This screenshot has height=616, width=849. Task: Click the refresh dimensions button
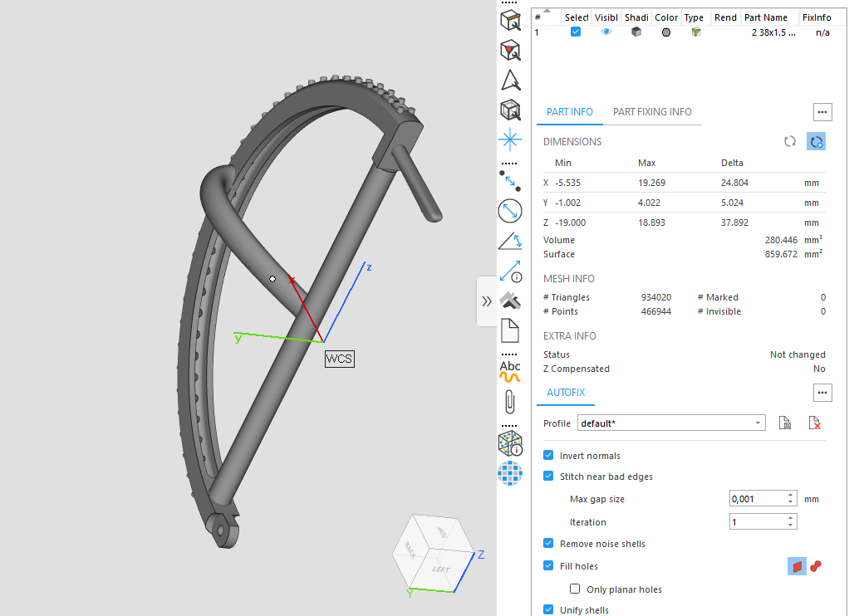click(790, 141)
